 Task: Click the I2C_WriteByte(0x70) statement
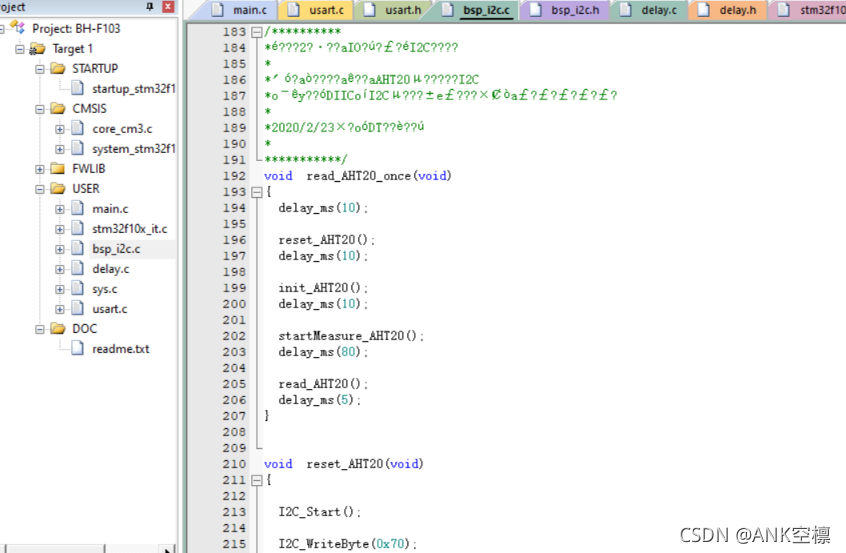(x=348, y=544)
